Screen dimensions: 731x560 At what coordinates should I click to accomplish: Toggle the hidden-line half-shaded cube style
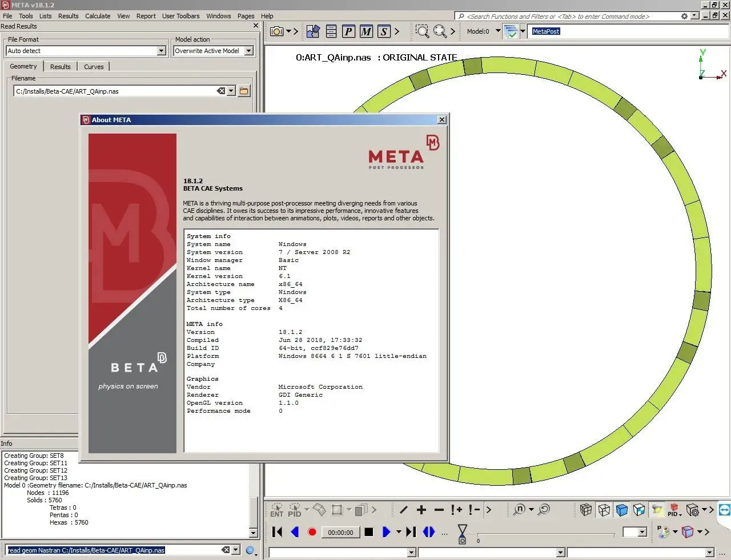click(x=640, y=510)
